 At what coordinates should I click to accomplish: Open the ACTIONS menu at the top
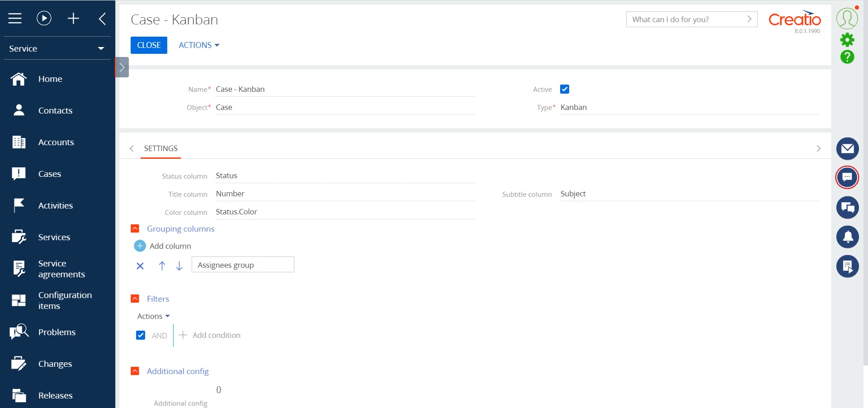tap(198, 45)
